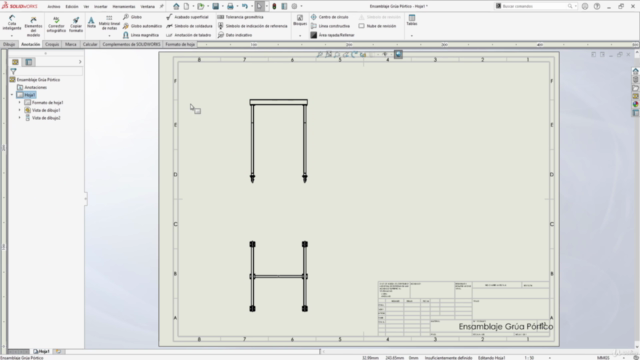Open Complementos de SOLIDWORKS tab
The width and height of the screenshot is (640, 360).
pos(131,44)
